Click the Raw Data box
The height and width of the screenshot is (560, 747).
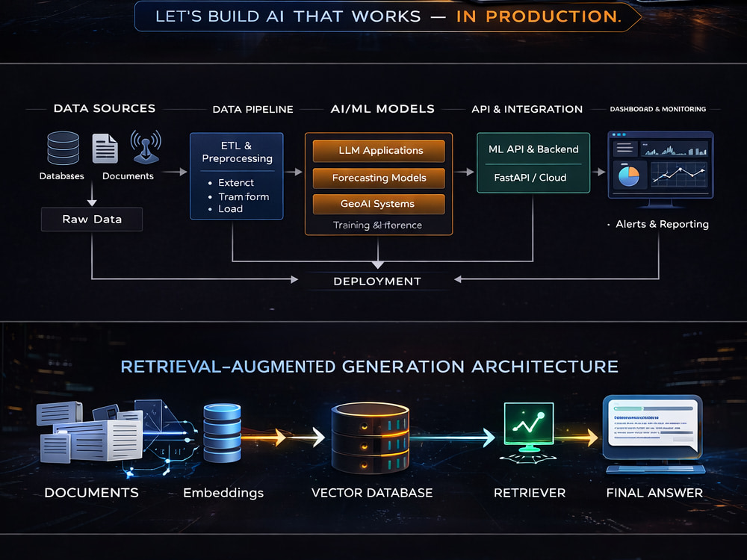tap(92, 220)
